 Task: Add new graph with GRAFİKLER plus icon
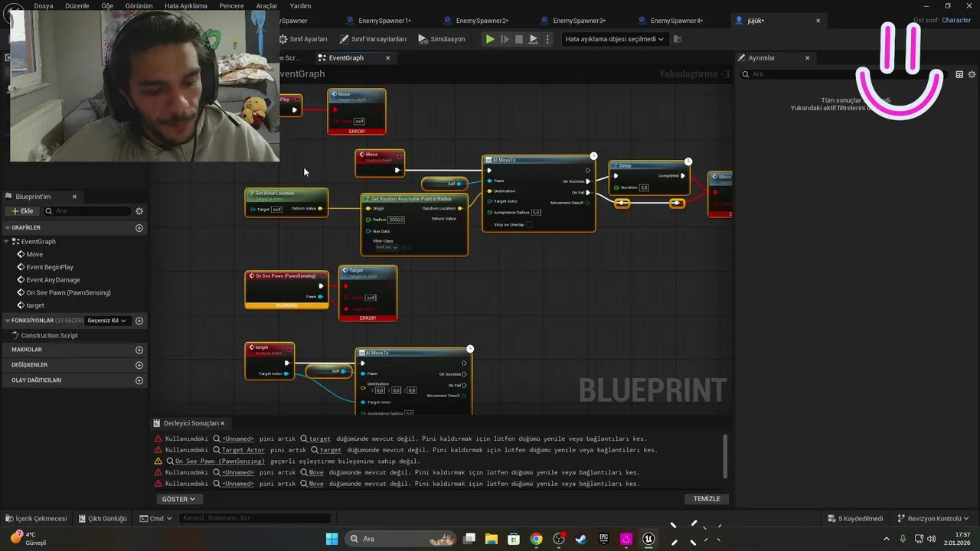[139, 228]
